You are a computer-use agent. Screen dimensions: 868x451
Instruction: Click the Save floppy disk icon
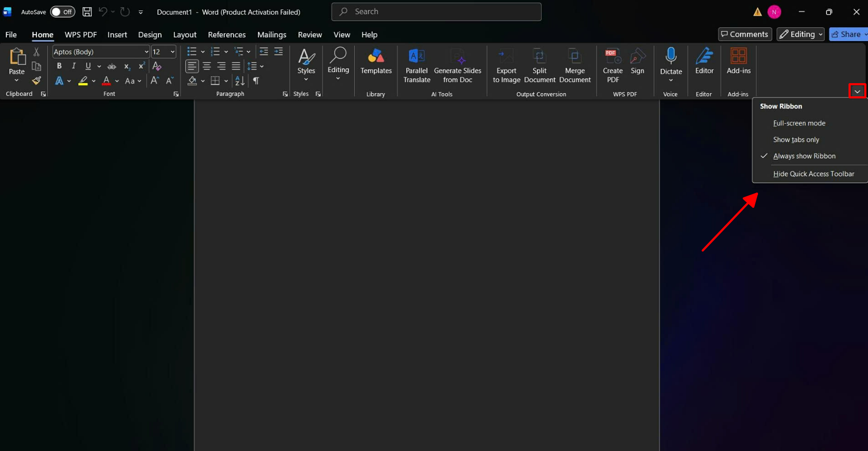[87, 12]
